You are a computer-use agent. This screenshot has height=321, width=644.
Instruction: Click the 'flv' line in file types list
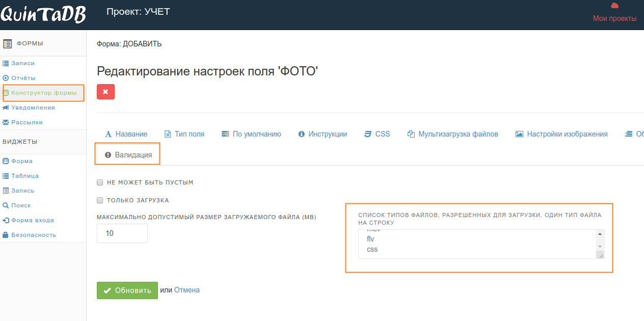[x=370, y=239]
